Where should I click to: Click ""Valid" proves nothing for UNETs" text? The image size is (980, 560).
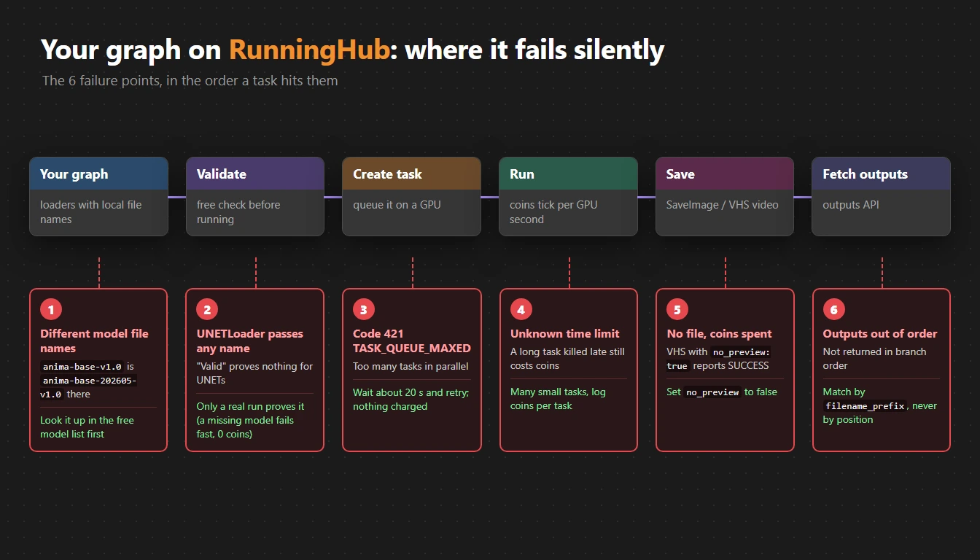click(x=254, y=373)
